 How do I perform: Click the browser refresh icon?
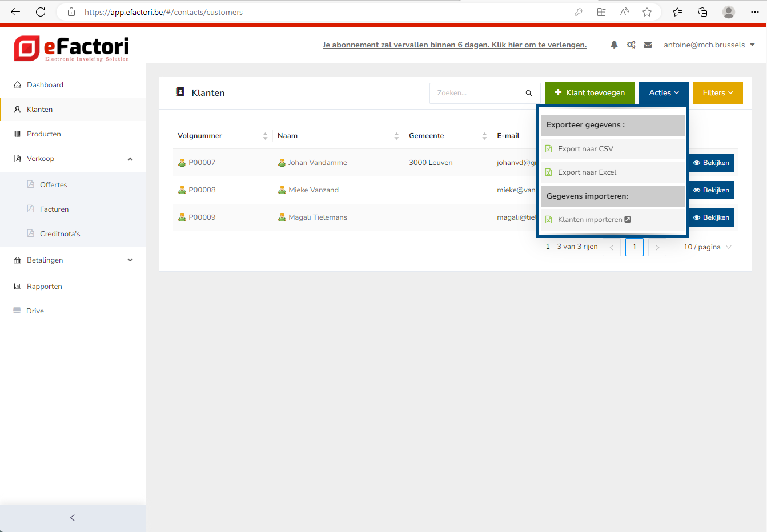[41, 12]
